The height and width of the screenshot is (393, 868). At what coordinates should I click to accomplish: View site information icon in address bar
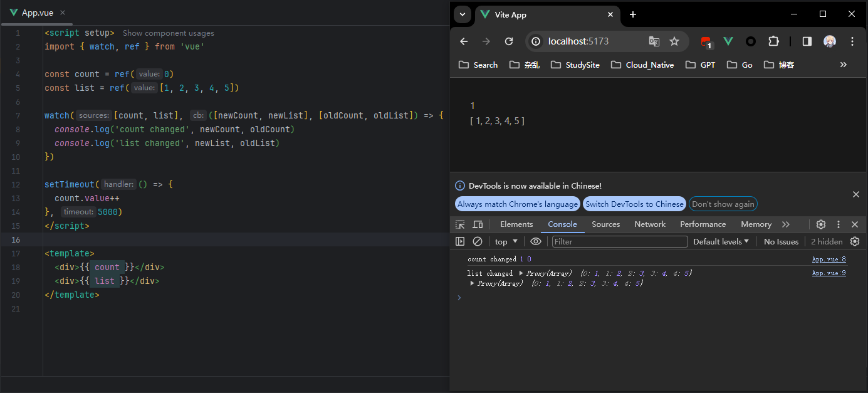pos(535,41)
